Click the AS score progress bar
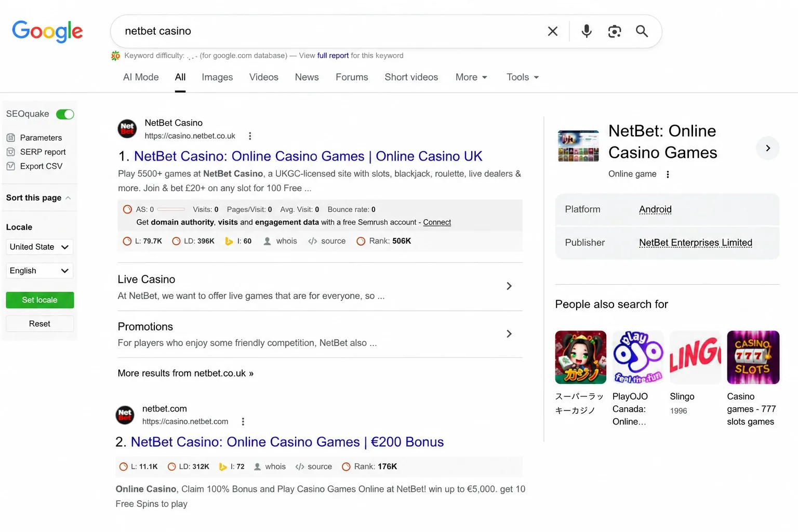 click(x=171, y=209)
